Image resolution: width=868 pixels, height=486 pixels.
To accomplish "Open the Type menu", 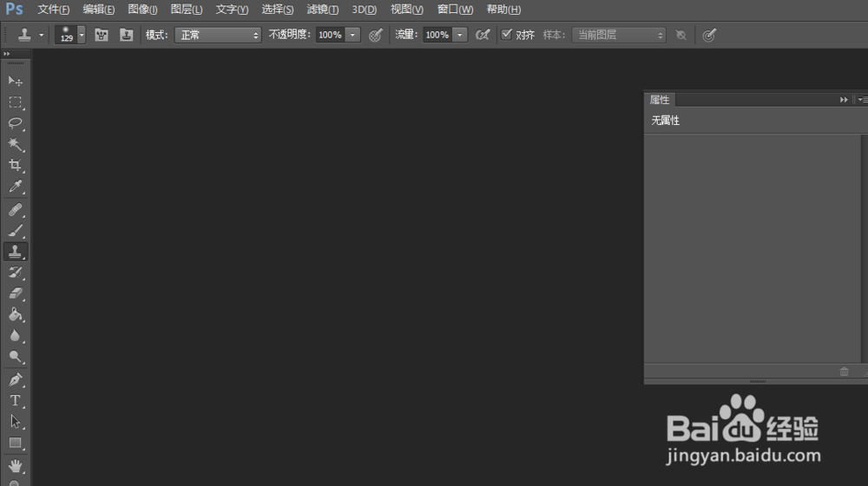I will coord(232,10).
